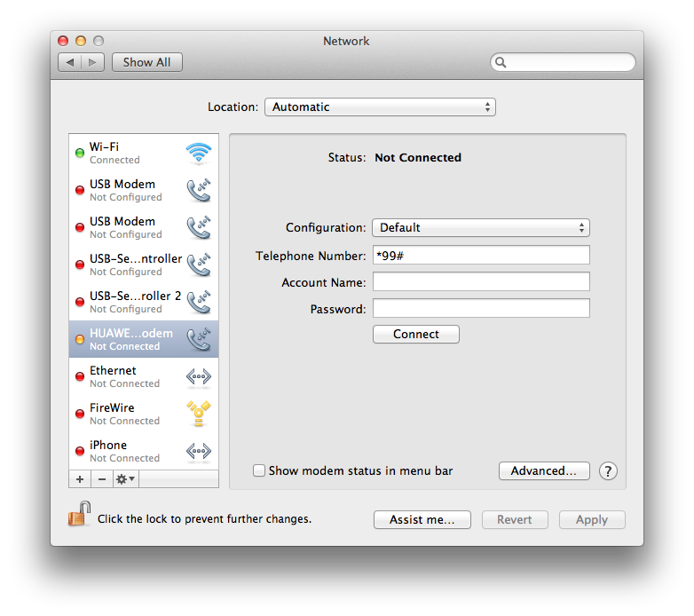Click the FireWire yellow icon

coord(198,414)
